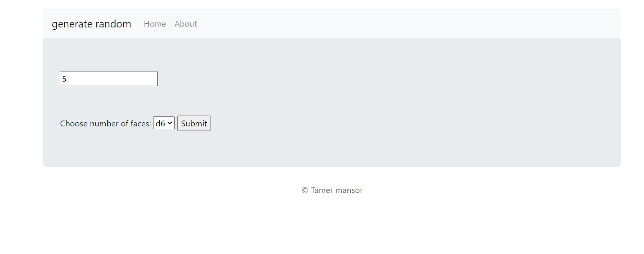Return Home via the navigation bar

[155, 24]
